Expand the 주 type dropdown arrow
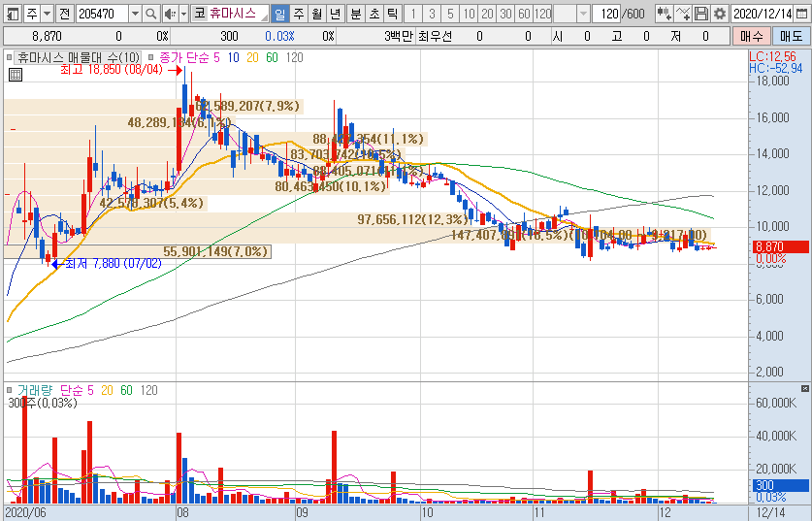Screen dimensions: 812x521 tap(48, 14)
